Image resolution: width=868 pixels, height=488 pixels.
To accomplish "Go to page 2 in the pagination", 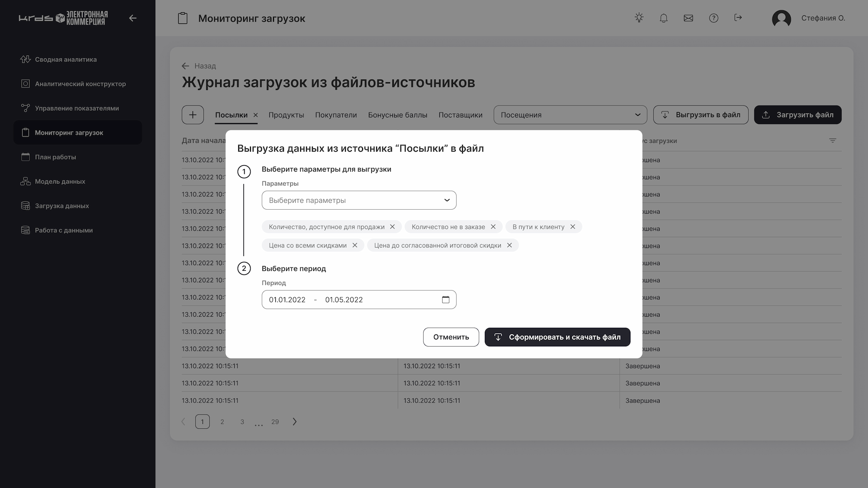I will tap(222, 422).
